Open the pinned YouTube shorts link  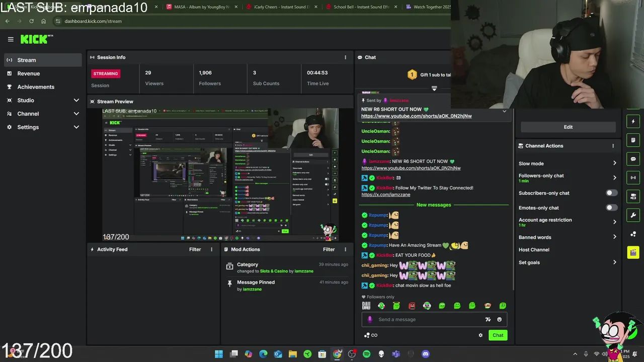(417, 116)
